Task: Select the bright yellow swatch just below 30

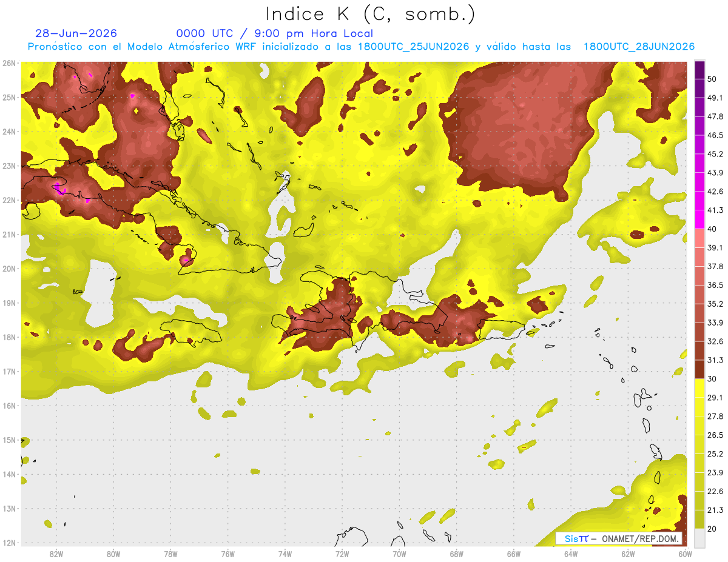Action: pyautogui.click(x=700, y=389)
